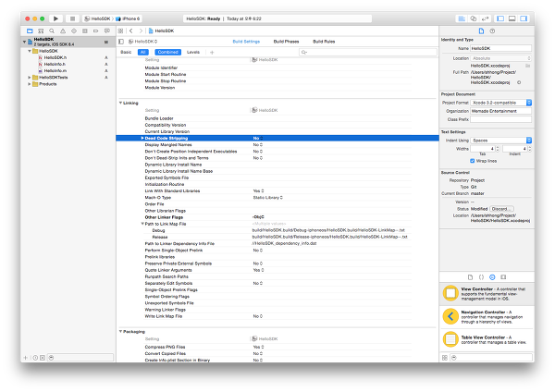Switch to Version editor
This screenshot has height=392, width=555.
coord(485,18)
